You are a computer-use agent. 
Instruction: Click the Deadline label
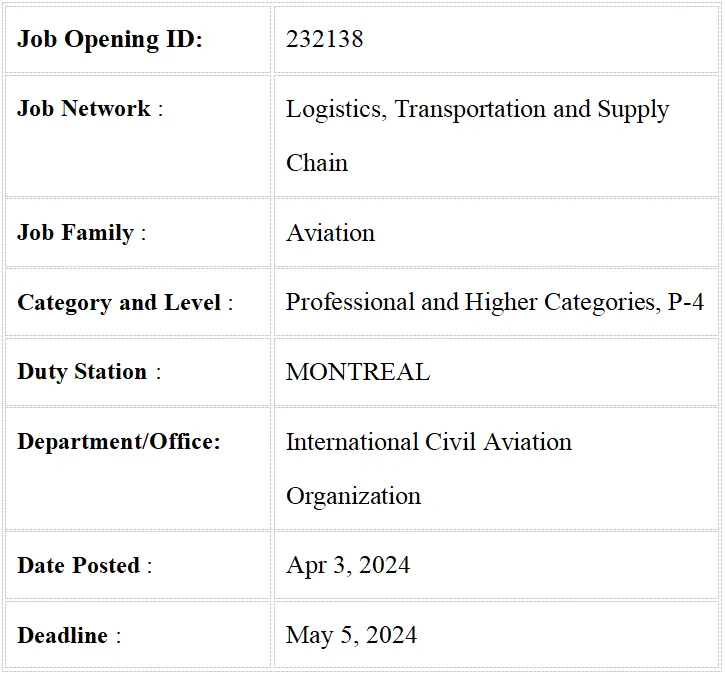[69, 635]
